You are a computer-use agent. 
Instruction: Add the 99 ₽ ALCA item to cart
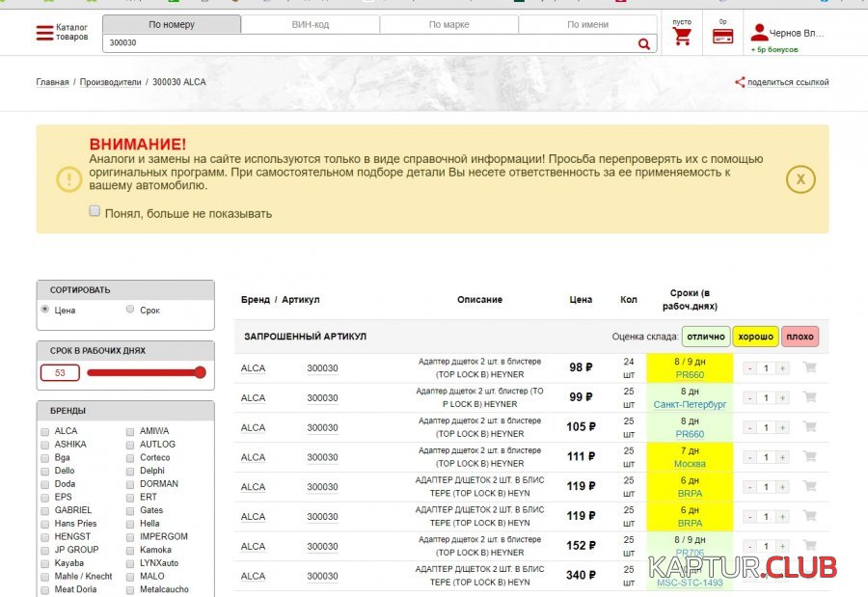point(809,397)
